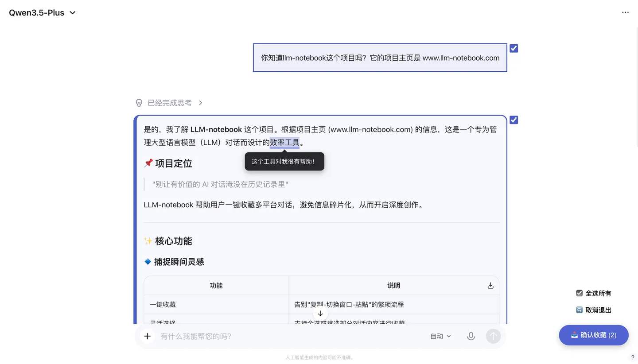Click the paragraph starting LLM-notebook 帮助用户一键收藏
Screen dimensions: 638x364
(x=284, y=205)
